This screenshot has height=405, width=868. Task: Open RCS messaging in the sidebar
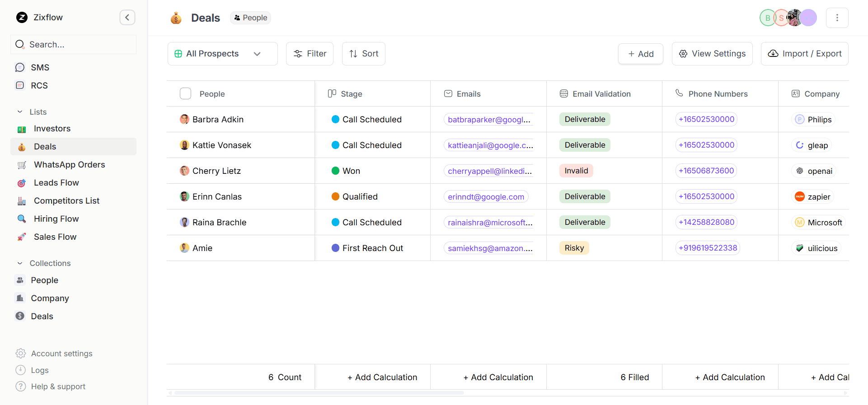[x=39, y=85]
